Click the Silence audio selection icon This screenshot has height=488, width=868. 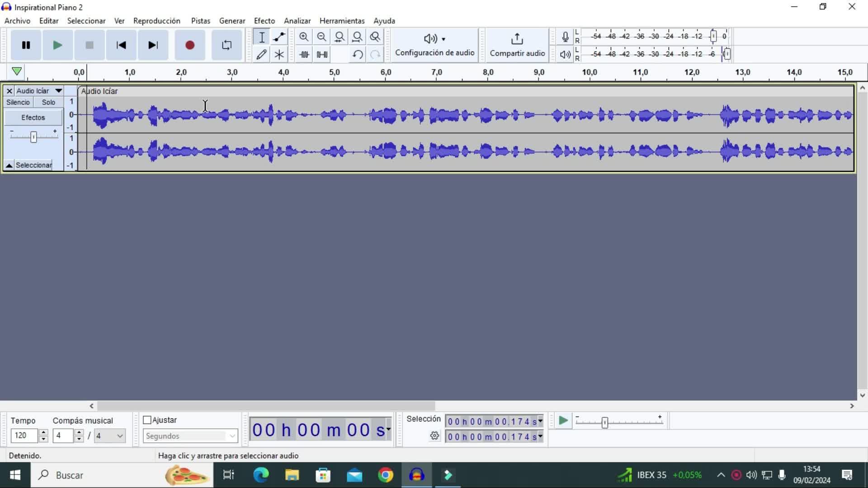tap(322, 55)
